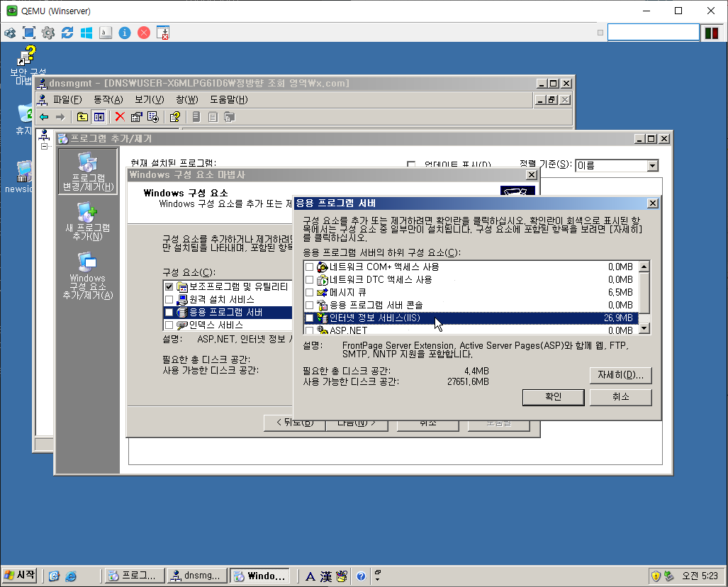
Task: Open the View menu in dnsmgmt
Action: [149, 100]
